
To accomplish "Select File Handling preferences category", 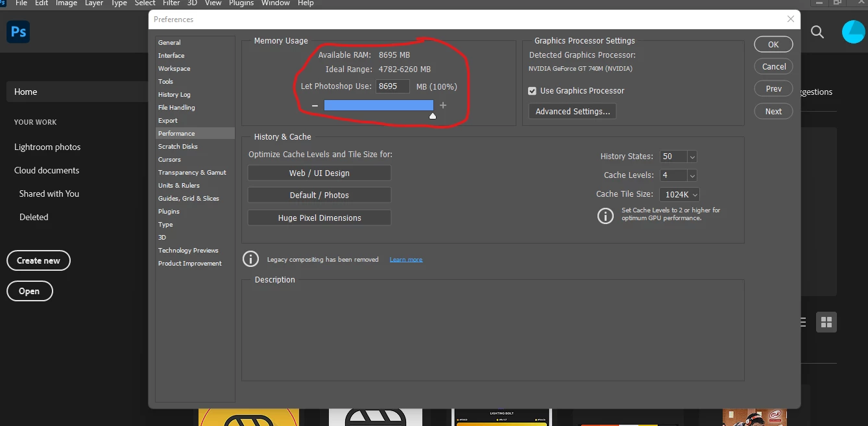I will point(195,107).
